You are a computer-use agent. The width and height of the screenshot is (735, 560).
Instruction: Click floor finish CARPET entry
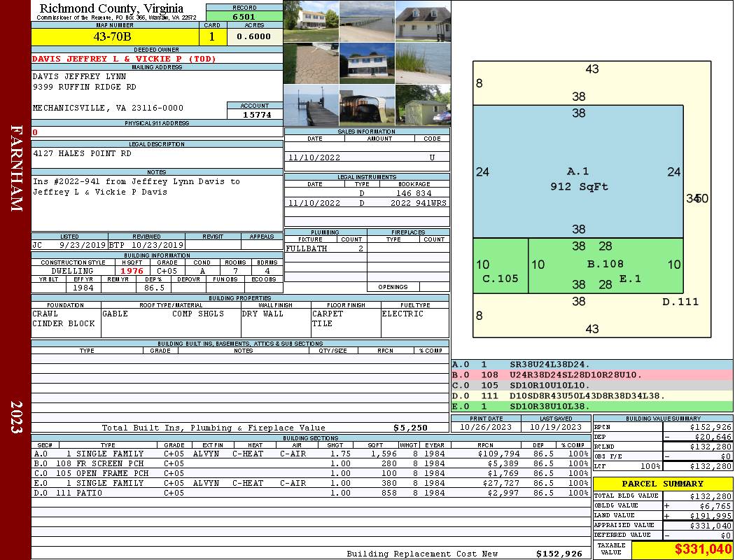click(x=328, y=314)
